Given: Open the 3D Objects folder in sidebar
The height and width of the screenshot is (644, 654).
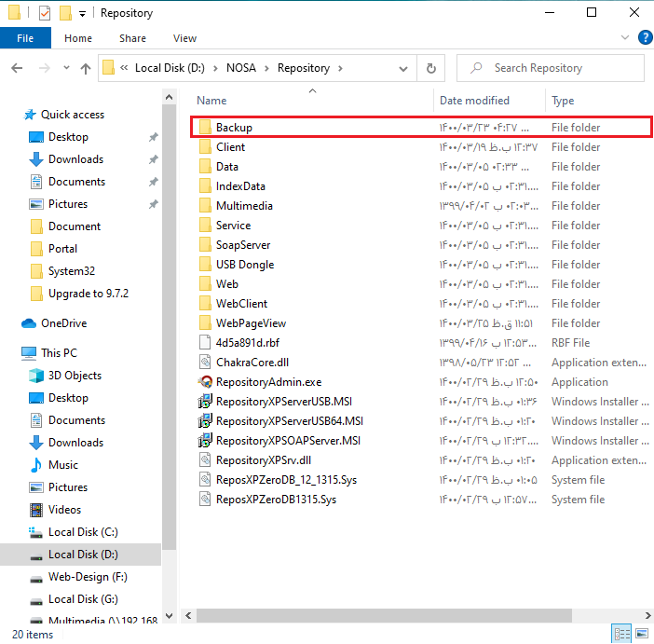Looking at the screenshot, I should pos(75,376).
